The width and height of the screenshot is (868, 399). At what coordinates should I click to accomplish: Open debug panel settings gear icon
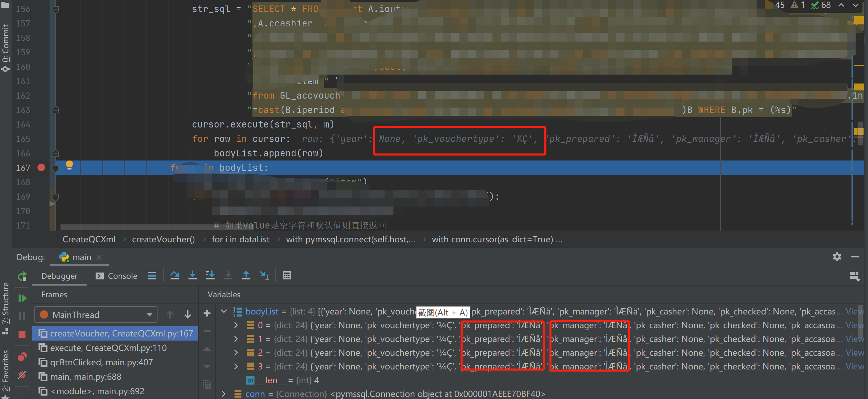click(837, 257)
